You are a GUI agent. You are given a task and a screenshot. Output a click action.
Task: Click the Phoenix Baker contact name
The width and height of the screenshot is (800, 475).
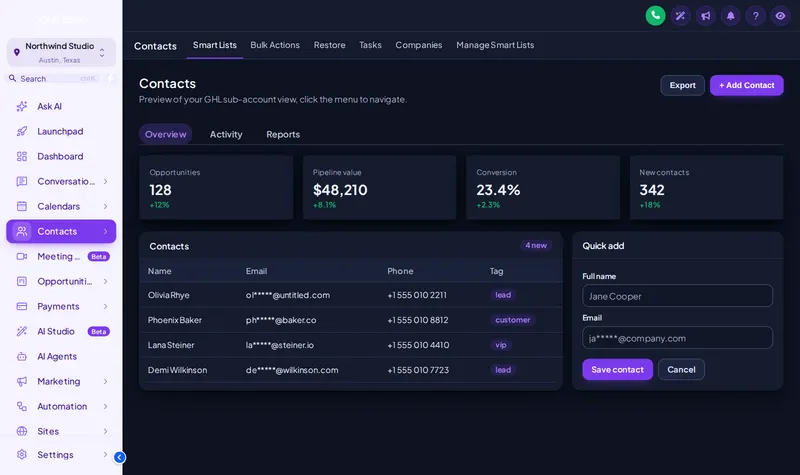[174, 320]
